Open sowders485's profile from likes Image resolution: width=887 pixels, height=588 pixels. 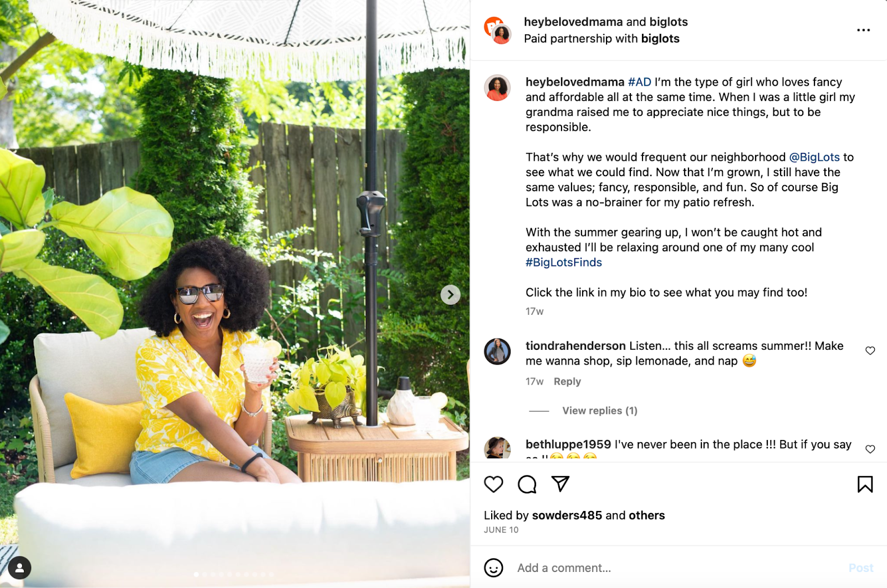pyautogui.click(x=567, y=515)
